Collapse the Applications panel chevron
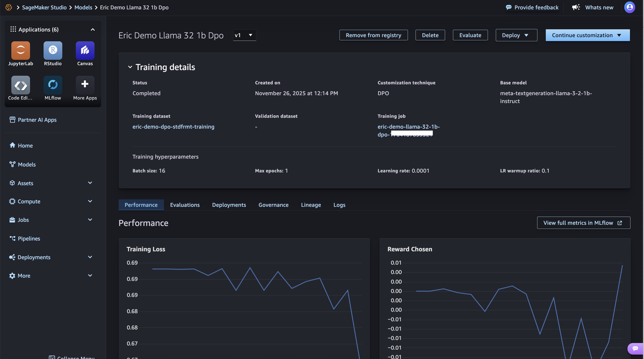The height and width of the screenshot is (359, 644). pyautogui.click(x=93, y=30)
